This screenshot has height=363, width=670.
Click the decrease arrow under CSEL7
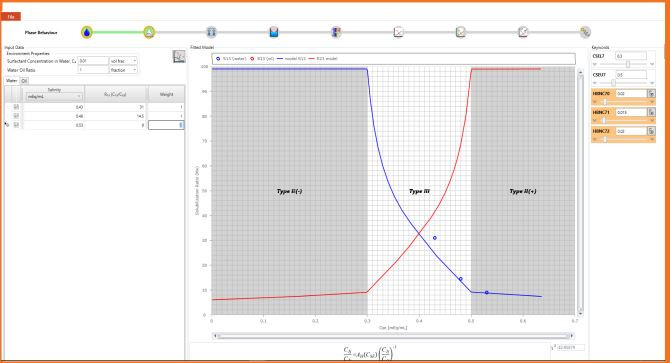[x=594, y=64]
